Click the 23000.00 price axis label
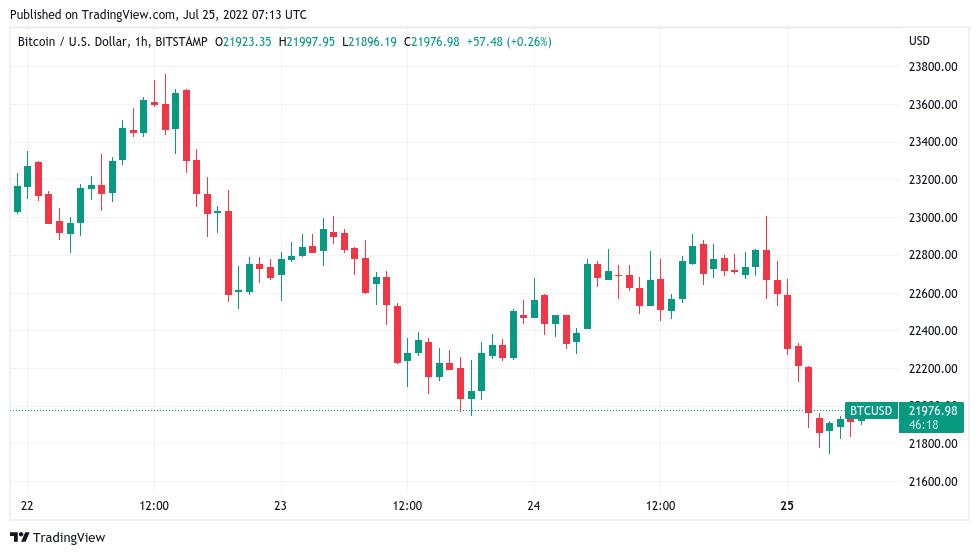This screenshot has width=979, height=555. coord(932,218)
